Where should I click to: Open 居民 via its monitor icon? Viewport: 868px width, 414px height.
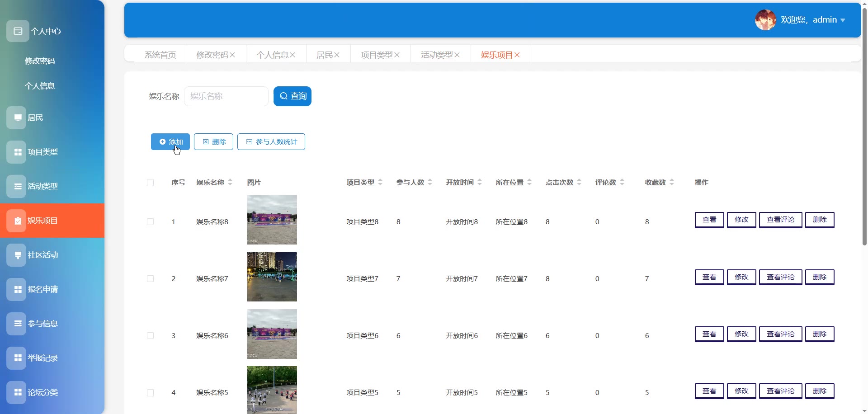(17, 118)
